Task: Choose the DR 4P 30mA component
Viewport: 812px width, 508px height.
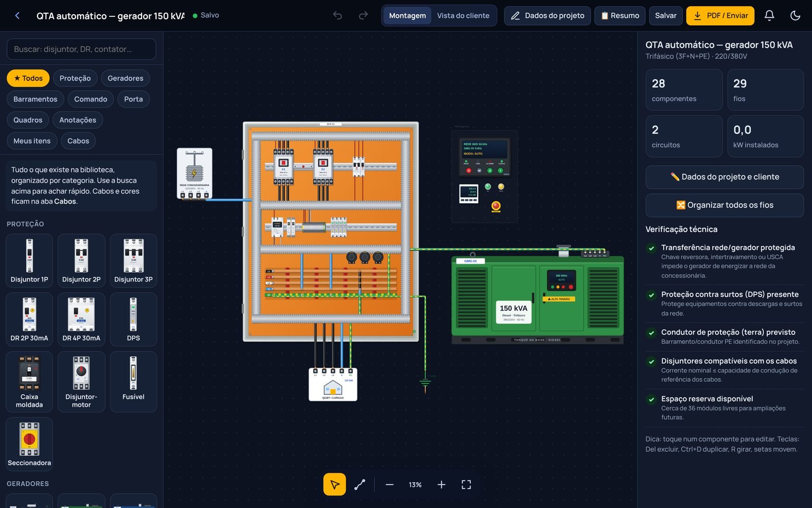Action: coord(81,320)
